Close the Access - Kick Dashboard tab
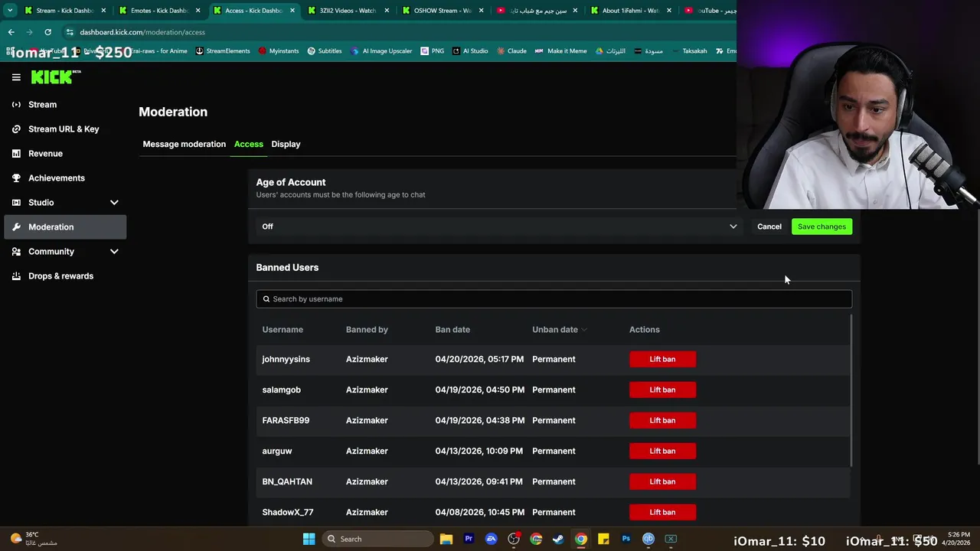This screenshot has width=980, height=551. coord(292,11)
